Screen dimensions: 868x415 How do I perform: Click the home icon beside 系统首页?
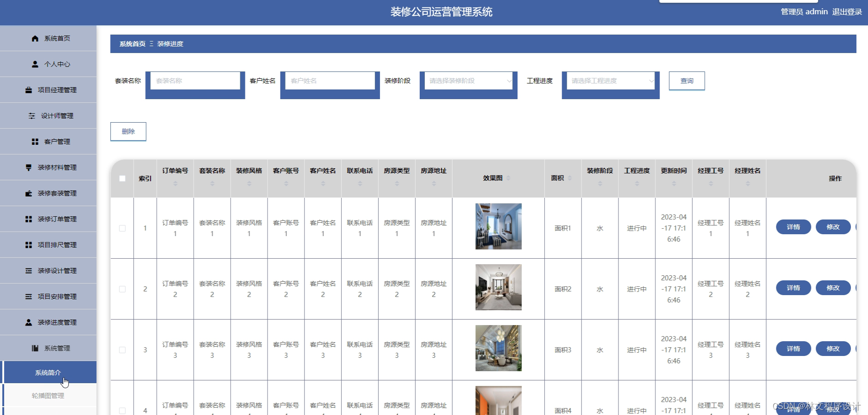pos(35,38)
